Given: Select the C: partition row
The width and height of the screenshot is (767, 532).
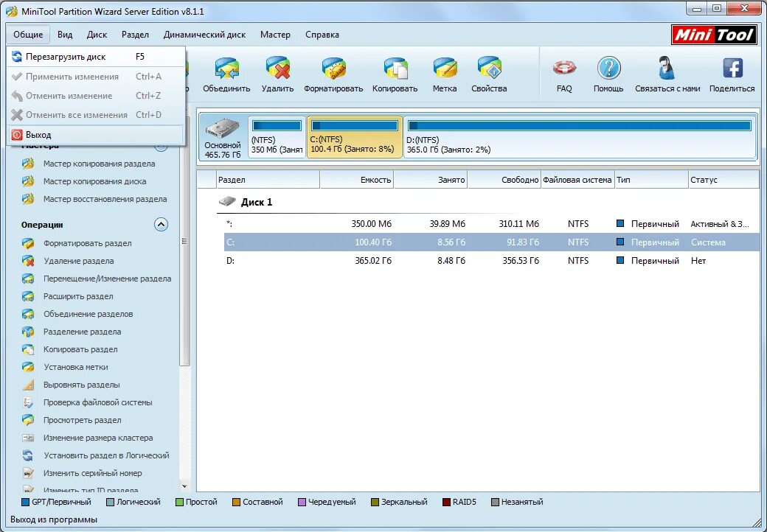Looking at the screenshot, I should coord(492,242).
